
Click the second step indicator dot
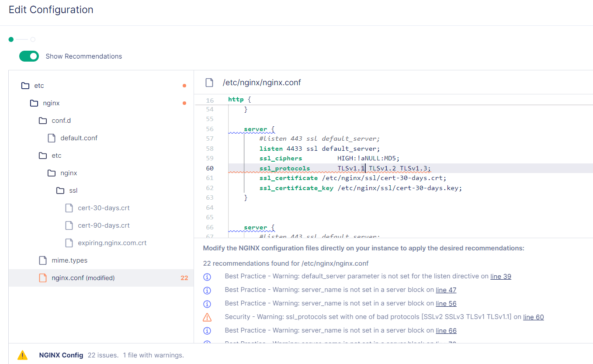coord(33,39)
